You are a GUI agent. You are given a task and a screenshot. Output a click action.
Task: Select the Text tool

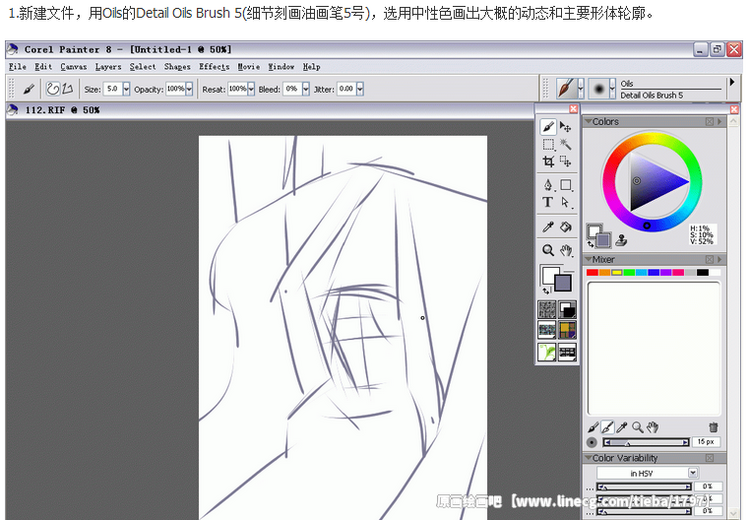click(x=548, y=202)
